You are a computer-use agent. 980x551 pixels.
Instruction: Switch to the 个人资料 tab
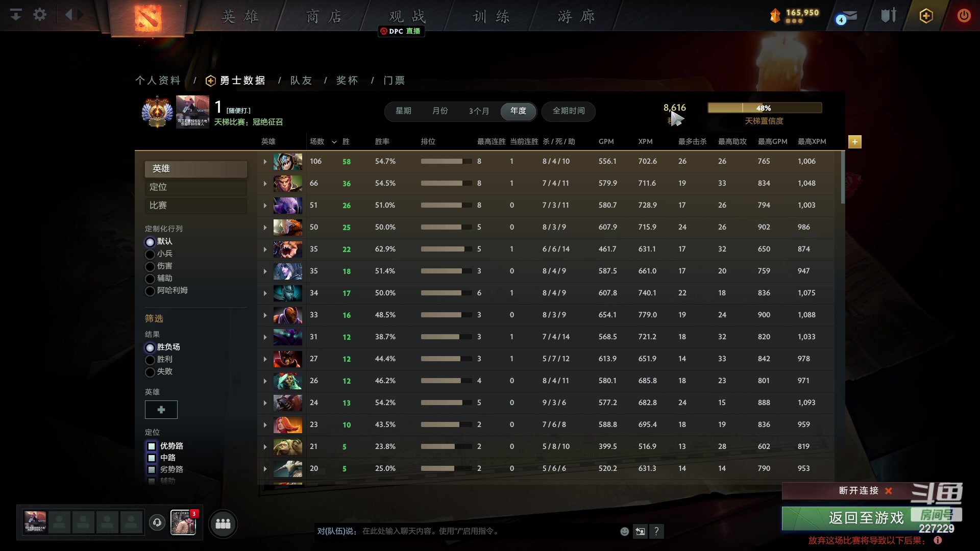point(158,81)
